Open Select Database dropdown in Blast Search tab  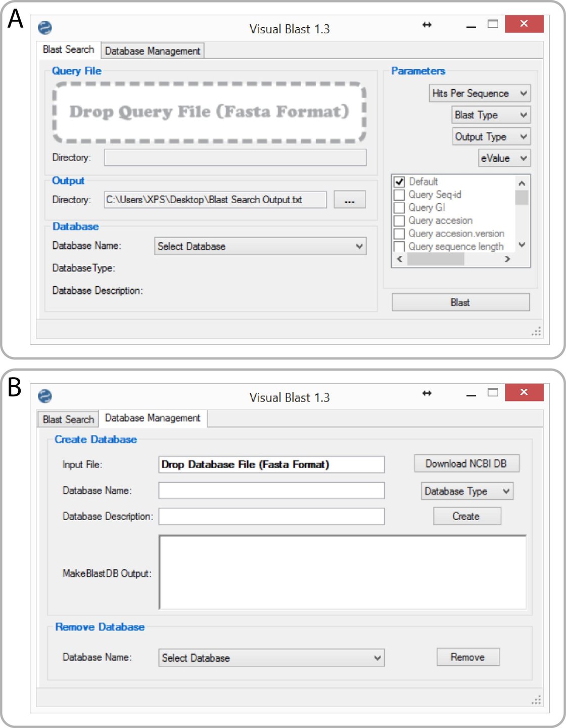260,246
